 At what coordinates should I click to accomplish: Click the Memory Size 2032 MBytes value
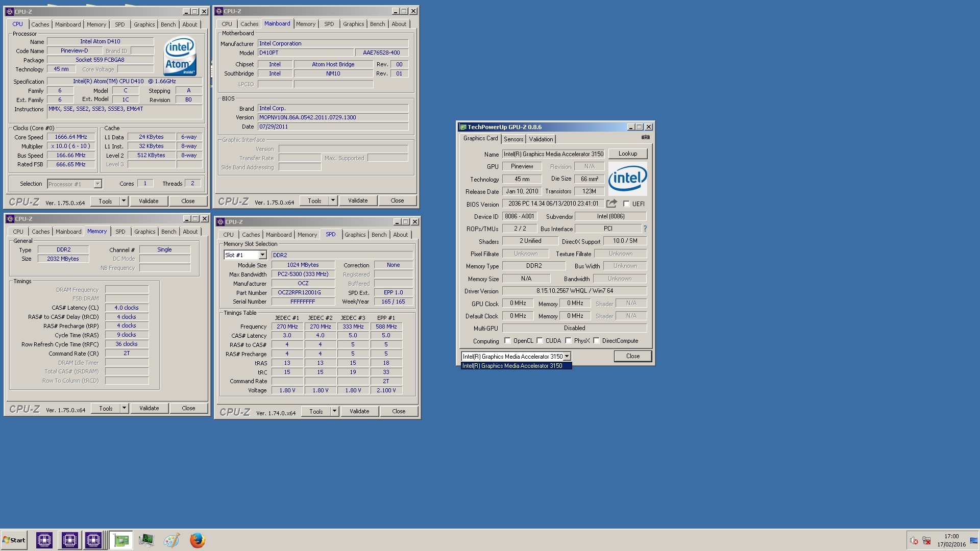63,259
